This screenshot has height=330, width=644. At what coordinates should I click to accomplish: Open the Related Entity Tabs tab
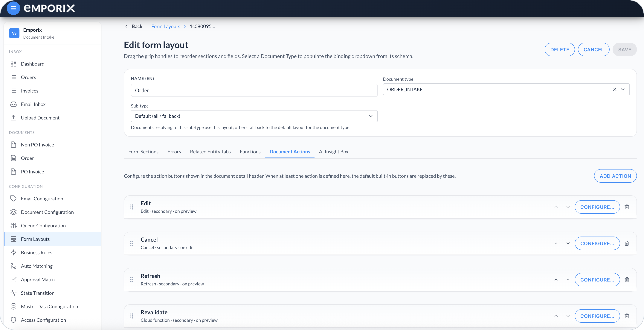(210, 152)
